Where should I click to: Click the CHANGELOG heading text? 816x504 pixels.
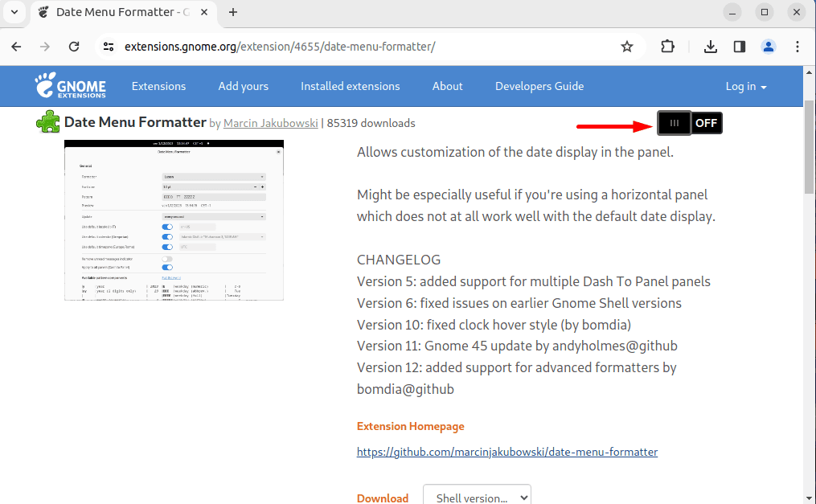pos(399,260)
